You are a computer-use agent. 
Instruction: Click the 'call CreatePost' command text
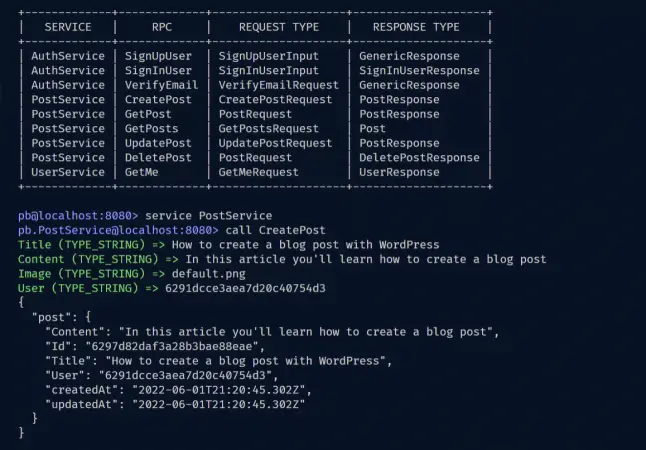[275, 230]
